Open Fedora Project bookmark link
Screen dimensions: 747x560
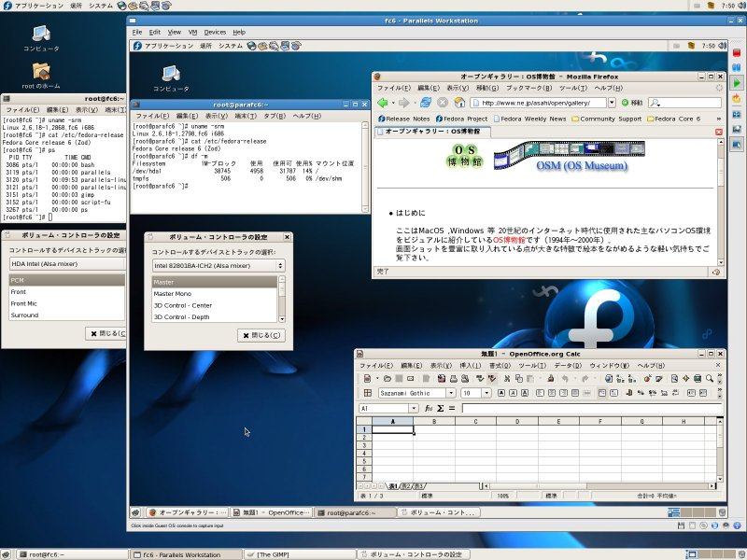[461, 119]
